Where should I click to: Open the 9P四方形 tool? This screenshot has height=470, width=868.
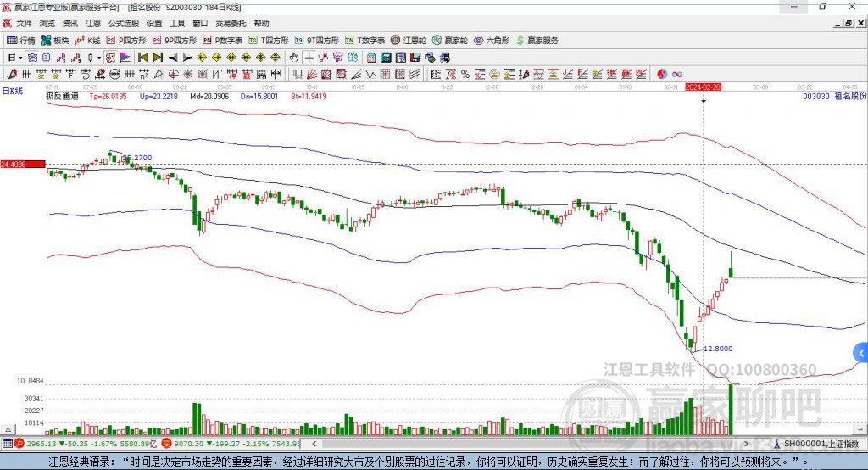click(x=175, y=41)
